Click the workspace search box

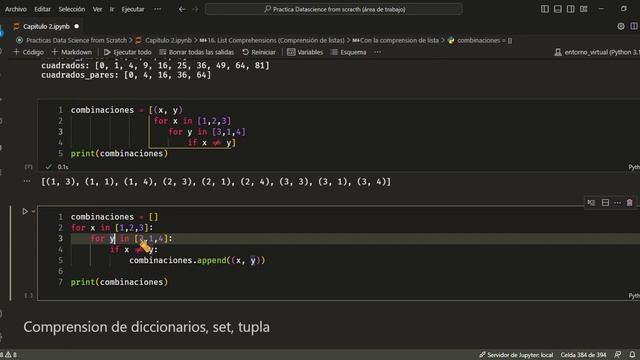(x=334, y=9)
